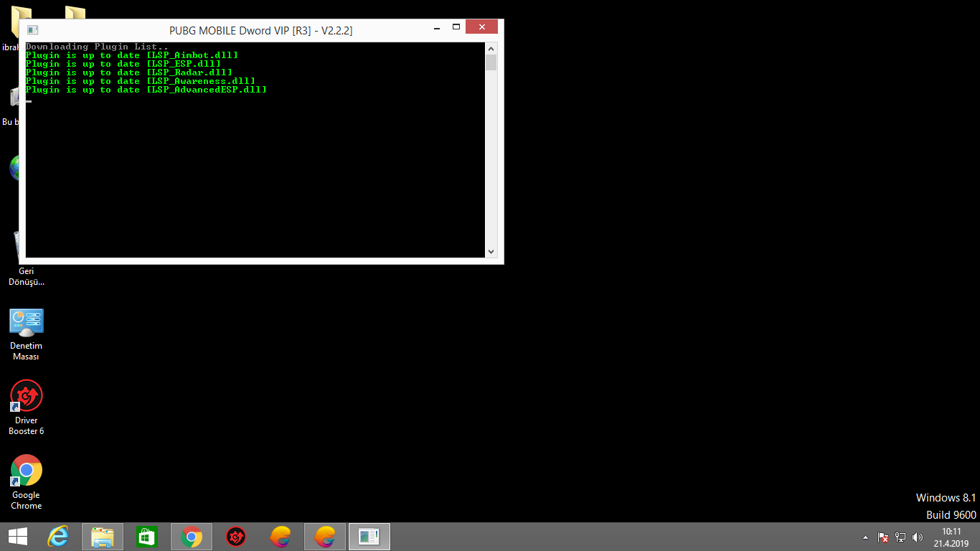Show hidden system tray icons
Viewport: 980px width, 551px height.
[x=866, y=537]
